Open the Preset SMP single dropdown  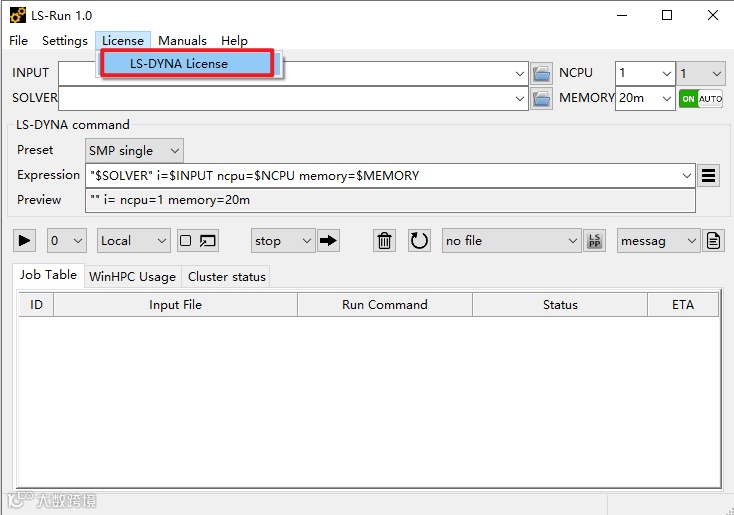134,151
